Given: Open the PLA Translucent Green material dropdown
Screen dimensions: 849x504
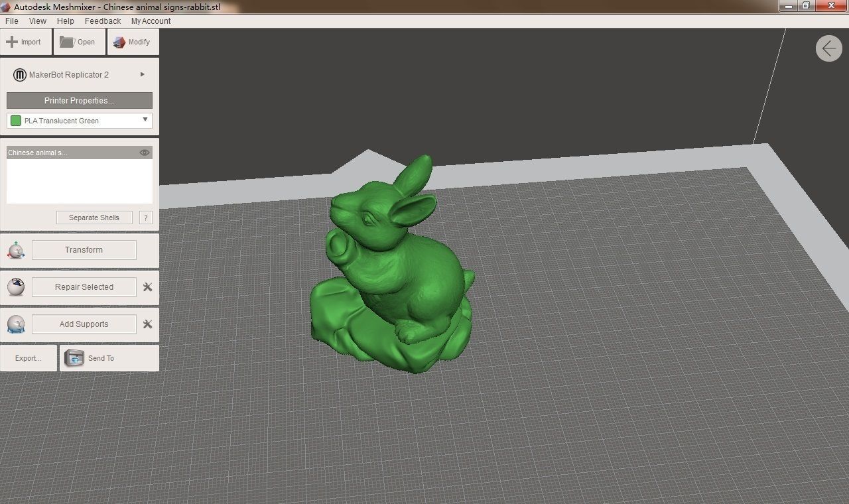Looking at the screenshot, I should pyautogui.click(x=80, y=121).
